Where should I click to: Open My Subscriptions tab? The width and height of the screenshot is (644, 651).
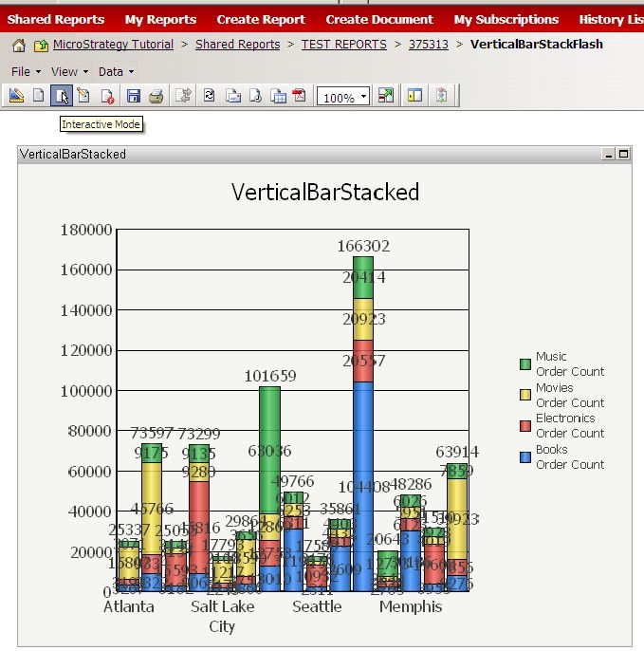[506, 20]
